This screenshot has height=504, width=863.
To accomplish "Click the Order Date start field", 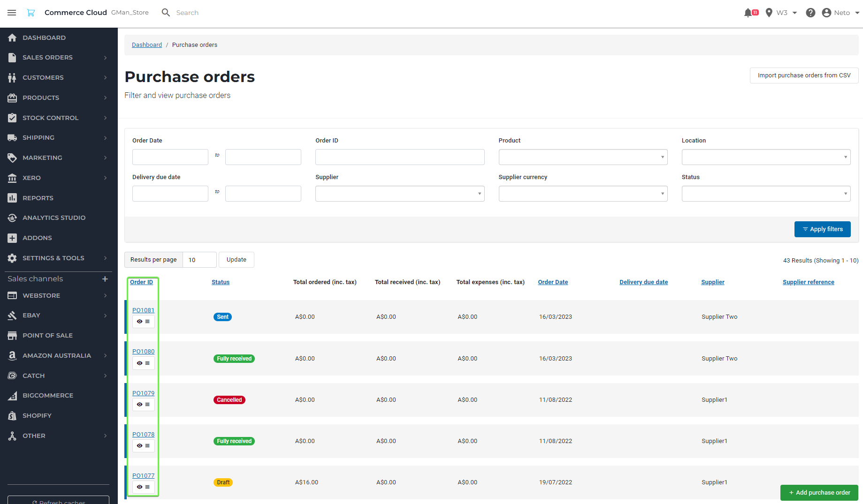I will tap(170, 157).
